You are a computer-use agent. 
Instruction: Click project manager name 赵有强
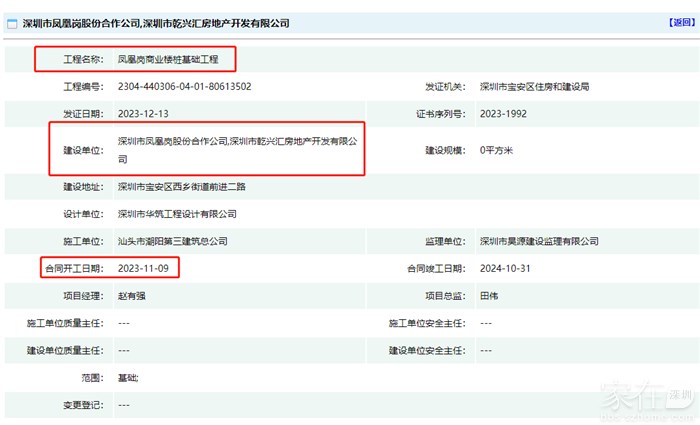(x=132, y=296)
